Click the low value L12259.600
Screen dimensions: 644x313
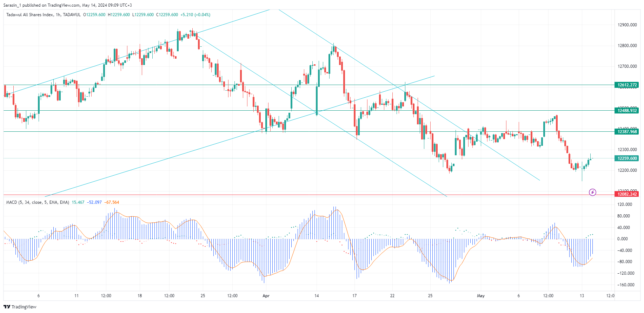(x=143, y=15)
